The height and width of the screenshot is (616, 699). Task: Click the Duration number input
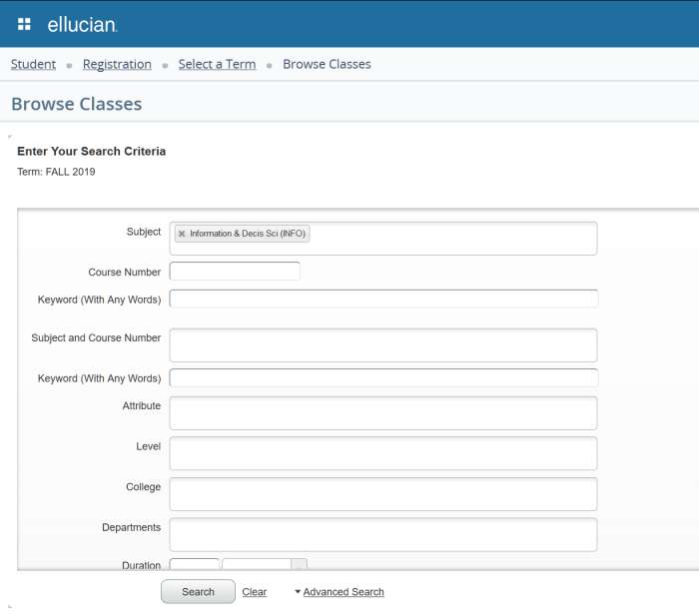click(195, 564)
